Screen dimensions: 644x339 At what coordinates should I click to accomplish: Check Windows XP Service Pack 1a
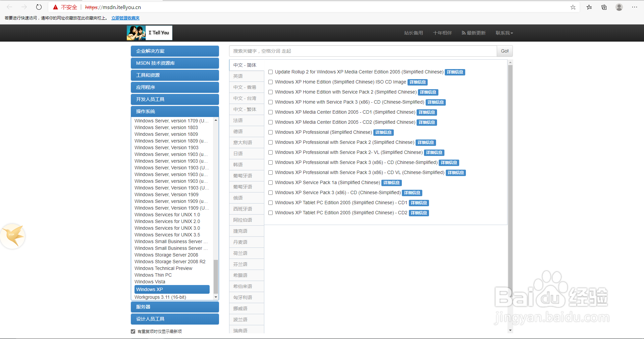pos(270,183)
